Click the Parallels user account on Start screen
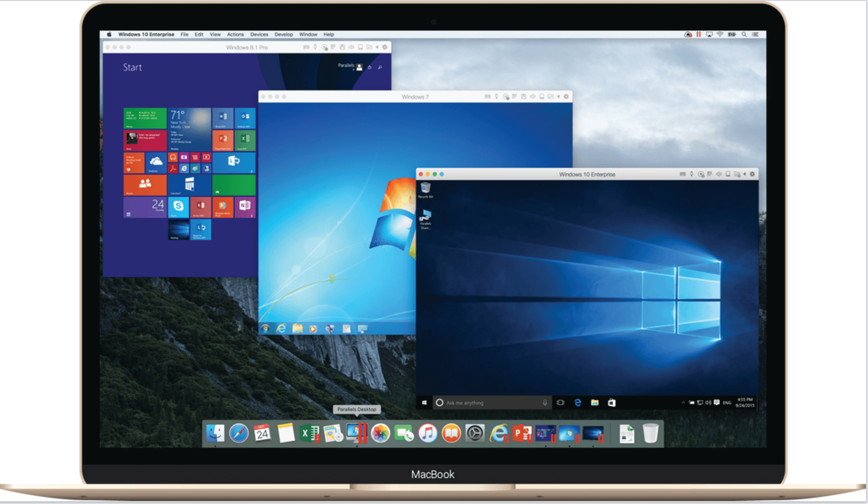 (350, 66)
